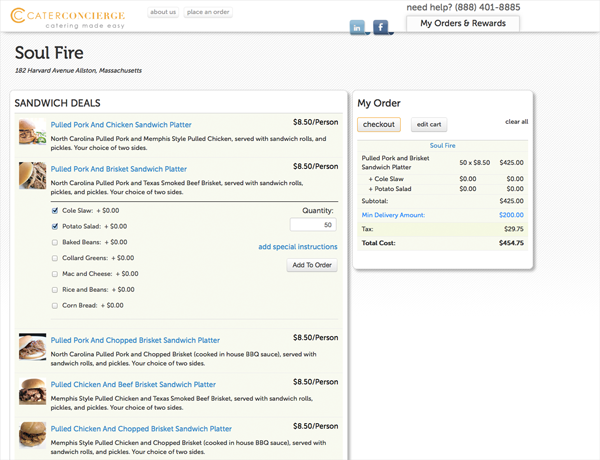Image resolution: width=600 pixels, height=460 pixels.
Task: Click the Soul Fire link in My Order
Action: click(x=442, y=146)
